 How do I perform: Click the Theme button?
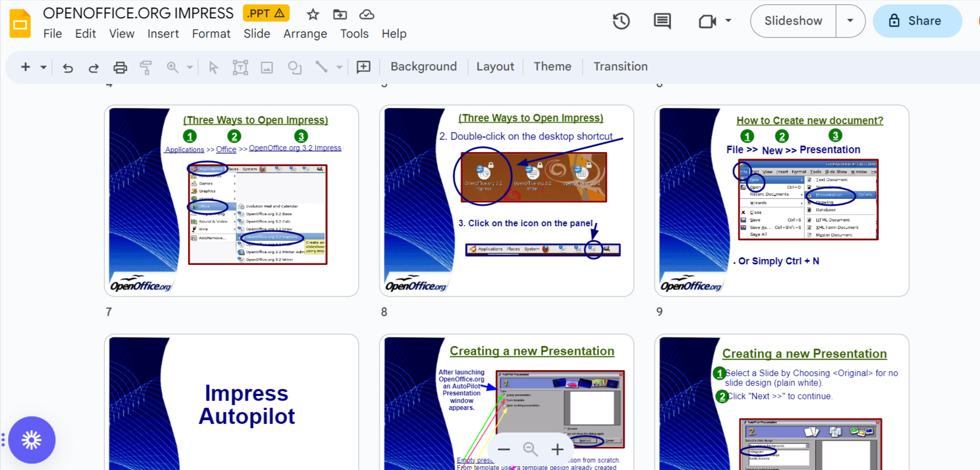[x=553, y=67]
